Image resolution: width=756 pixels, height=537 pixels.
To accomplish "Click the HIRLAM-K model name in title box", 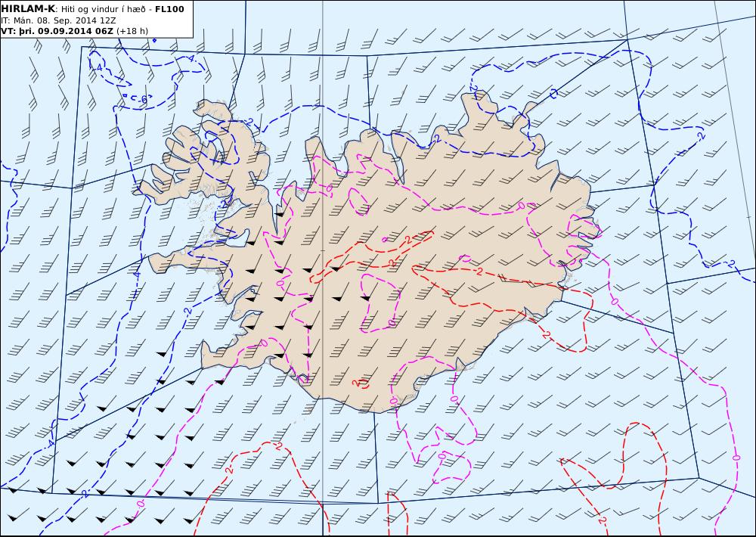I will [x=28, y=9].
